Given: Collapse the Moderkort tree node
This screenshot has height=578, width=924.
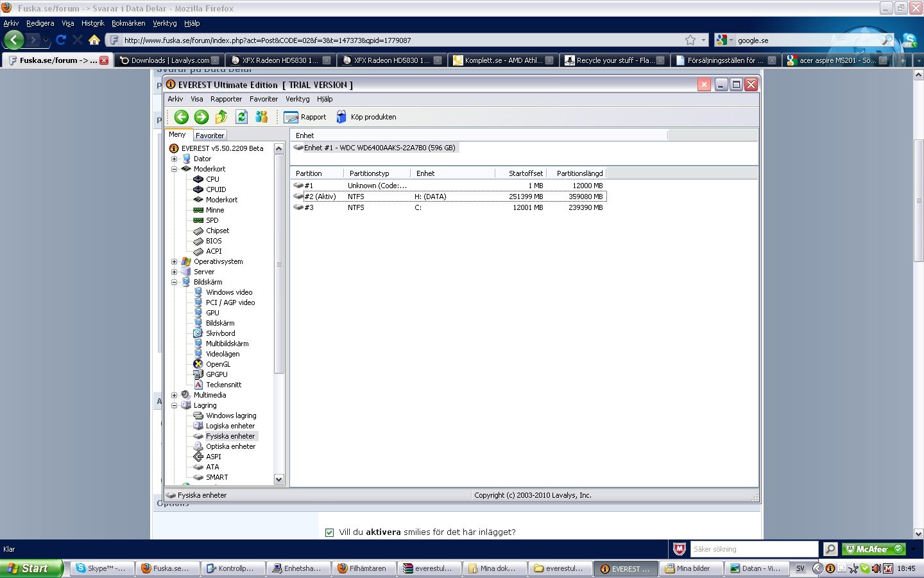Looking at the screenshot, I should click(x=174, y=169).
